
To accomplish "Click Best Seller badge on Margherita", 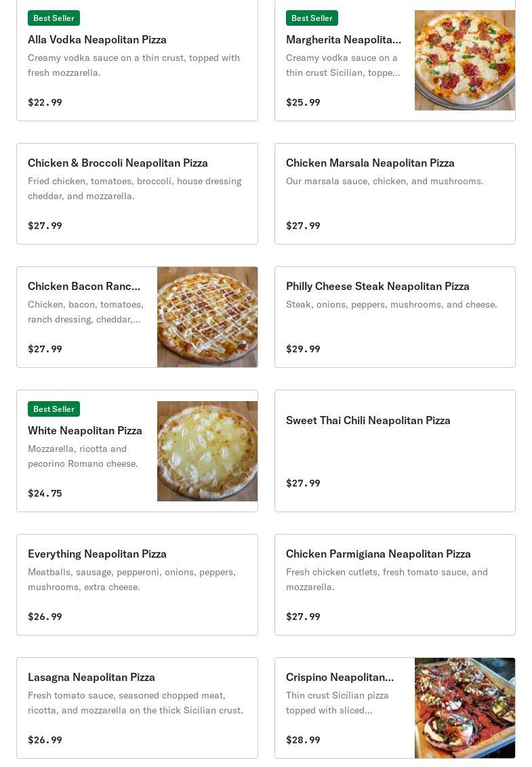I will [x=312, y=18].
